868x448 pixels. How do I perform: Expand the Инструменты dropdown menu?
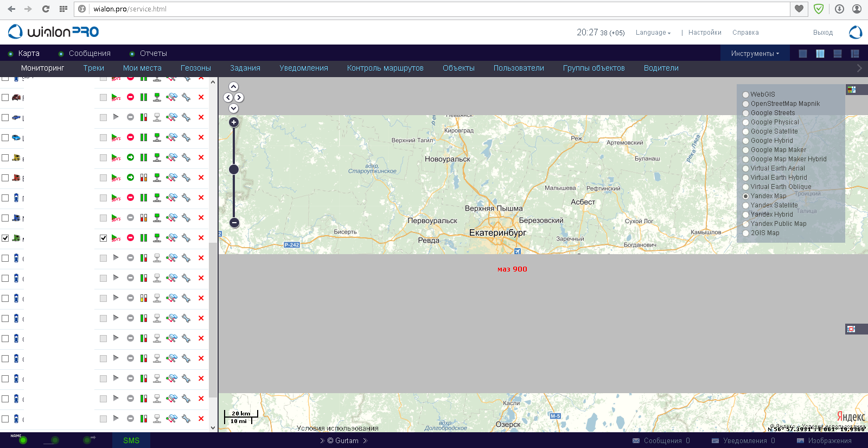[x=755, y=54]
